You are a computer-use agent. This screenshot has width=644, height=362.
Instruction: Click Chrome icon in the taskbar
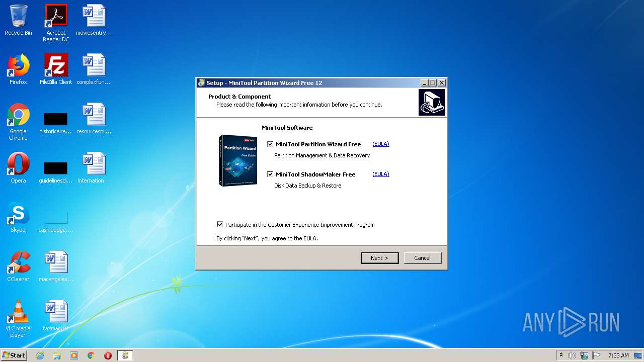[x=91, y=355]
